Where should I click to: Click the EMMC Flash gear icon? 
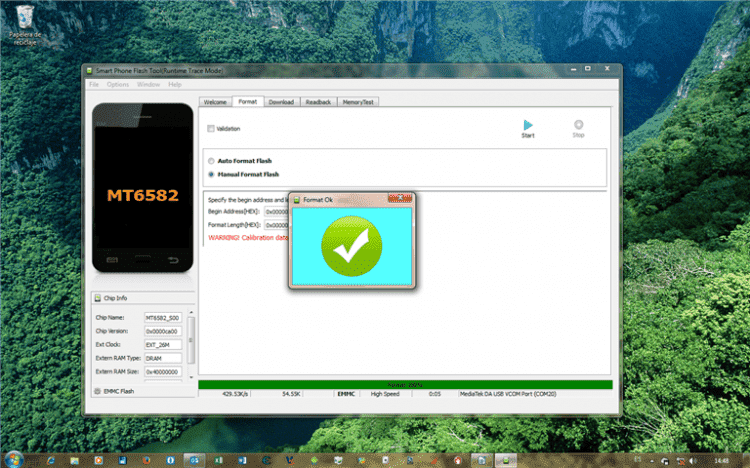tap(98, 391)
